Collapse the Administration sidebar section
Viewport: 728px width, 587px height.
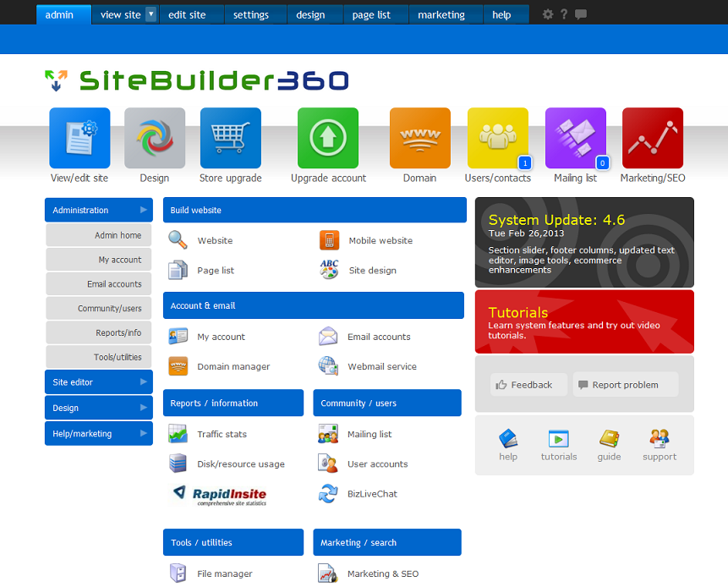(x=98, y=211)
